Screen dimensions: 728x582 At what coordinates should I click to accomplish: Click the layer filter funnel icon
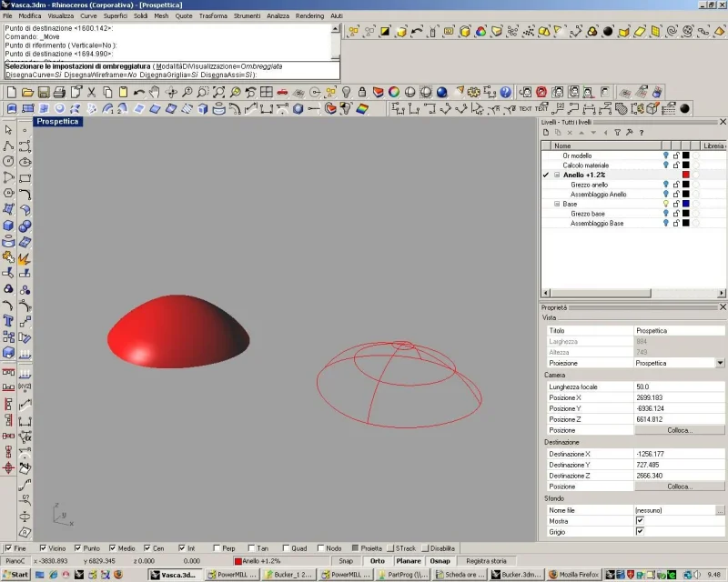618,133
